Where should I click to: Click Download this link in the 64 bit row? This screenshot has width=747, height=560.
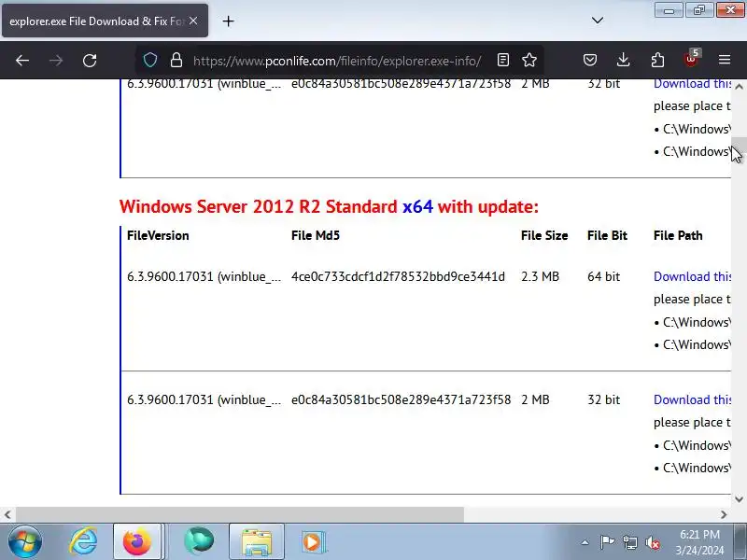coord(692,276)
